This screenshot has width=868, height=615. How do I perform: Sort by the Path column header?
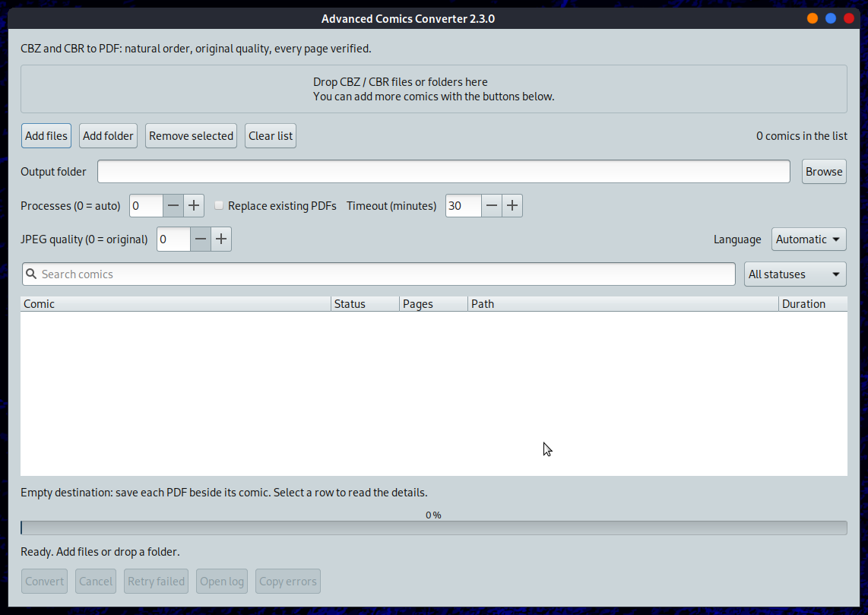coord(622,304)
